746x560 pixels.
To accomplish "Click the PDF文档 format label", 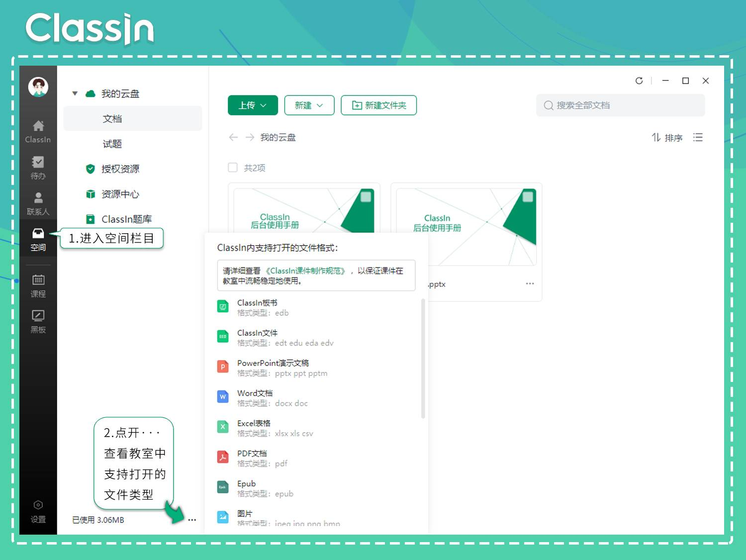I will pyautogui.click(x=252, y=453).
